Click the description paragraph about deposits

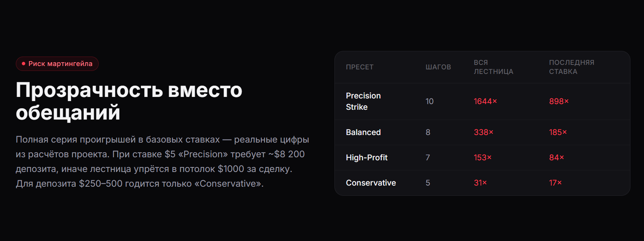point(162,161)
